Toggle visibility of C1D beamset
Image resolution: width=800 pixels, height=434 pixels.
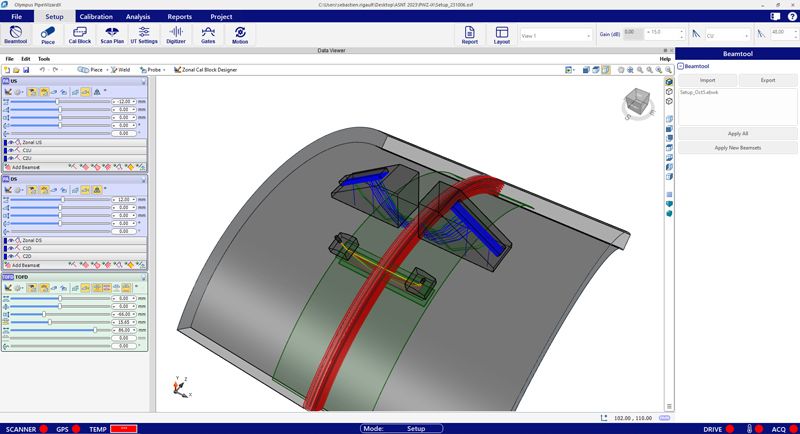[x=11, y=248]
